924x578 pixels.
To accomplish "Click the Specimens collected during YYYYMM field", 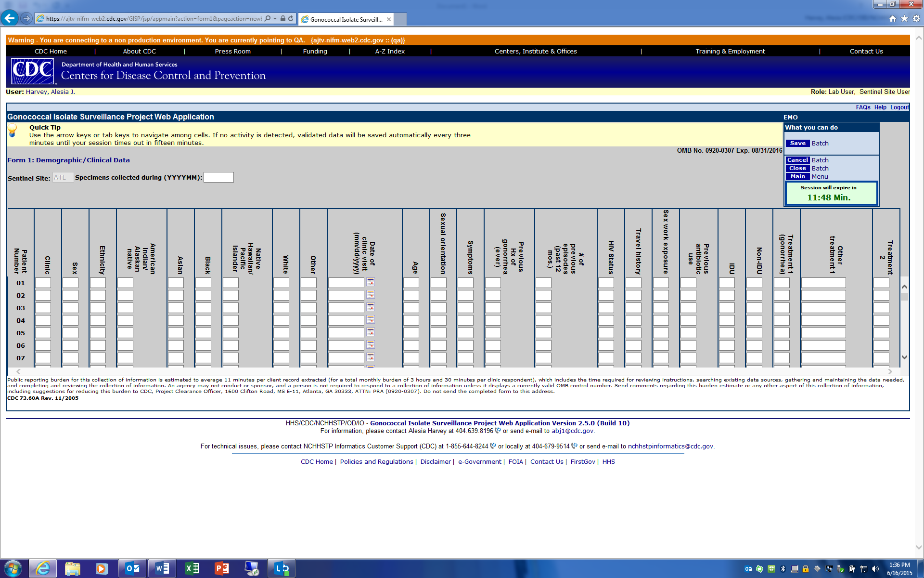I will [218, 177].
